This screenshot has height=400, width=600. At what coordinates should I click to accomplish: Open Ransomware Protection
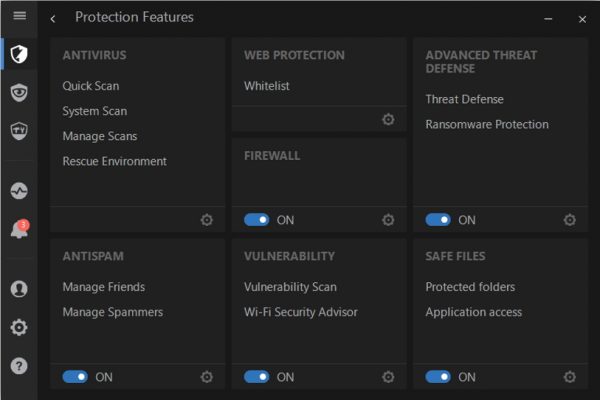pyautogui.click(x=487, y=124)
